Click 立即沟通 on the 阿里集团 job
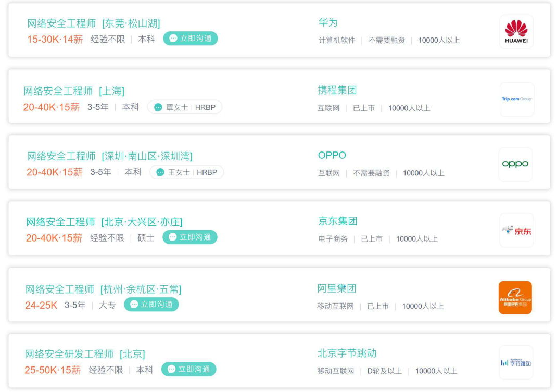Viewport: 557px width, 392px height. point(151,304)
